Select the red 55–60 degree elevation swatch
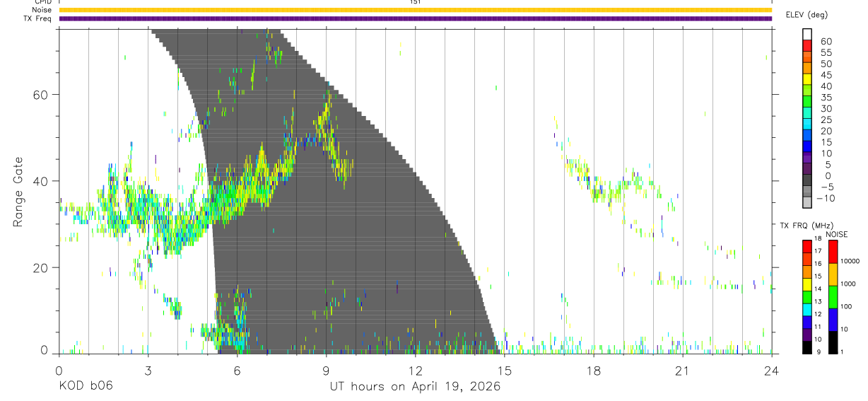 coord(807,47)
